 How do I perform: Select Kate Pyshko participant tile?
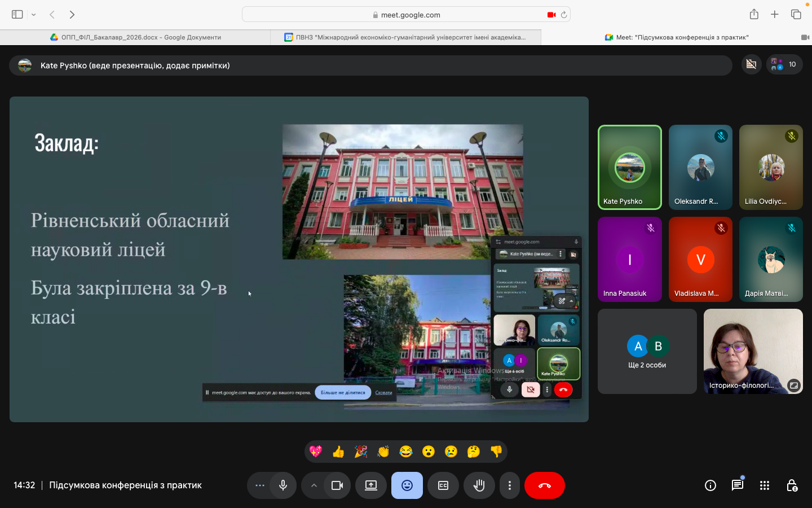(x=629, y=167)
